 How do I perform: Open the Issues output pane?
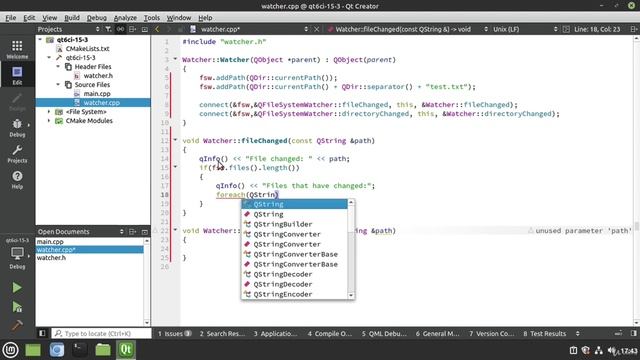pos(174,333)
